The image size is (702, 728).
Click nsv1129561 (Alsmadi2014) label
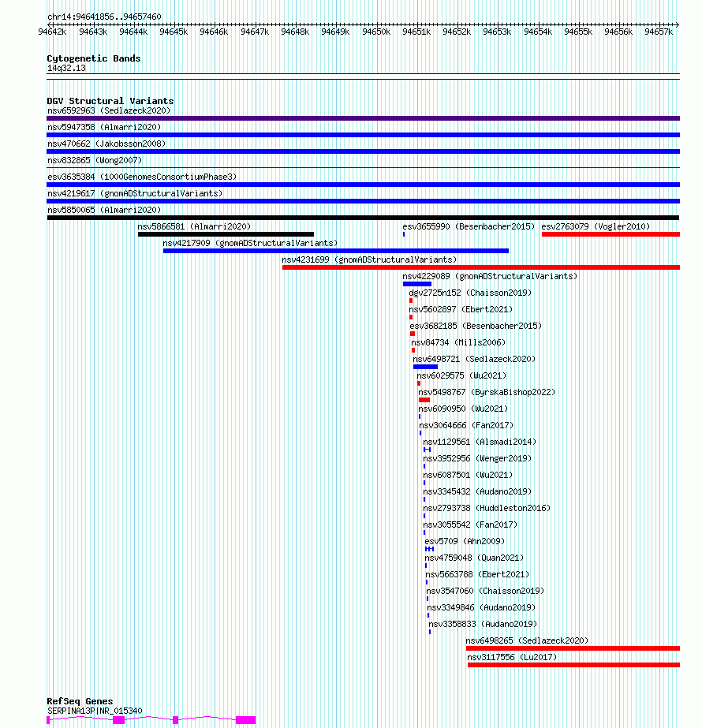[479, 442]
